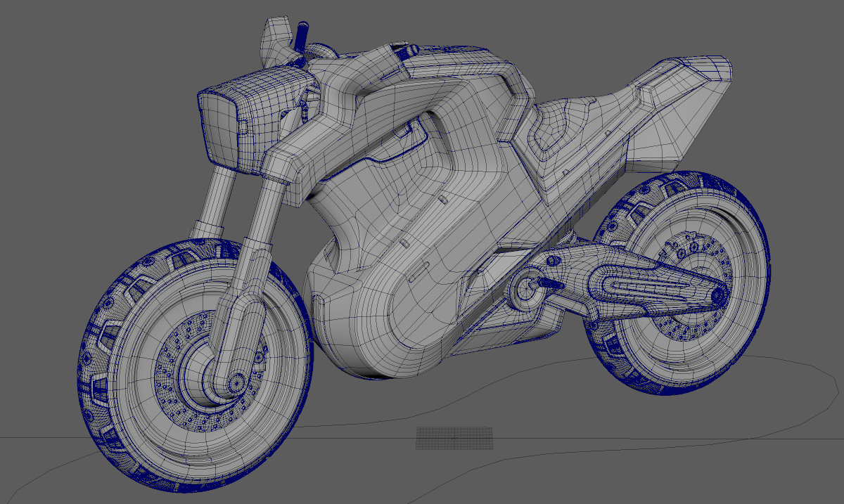
Task: Select the raised tail seat section
Action: click(679, 112)
